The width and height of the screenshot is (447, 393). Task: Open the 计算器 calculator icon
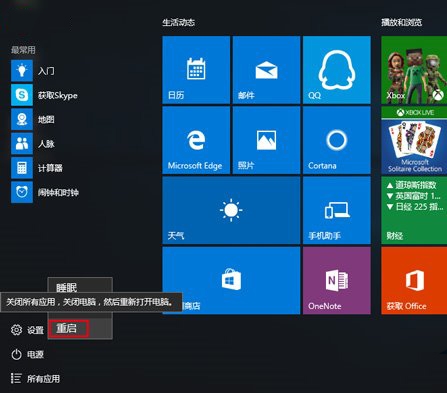[22, 168]
